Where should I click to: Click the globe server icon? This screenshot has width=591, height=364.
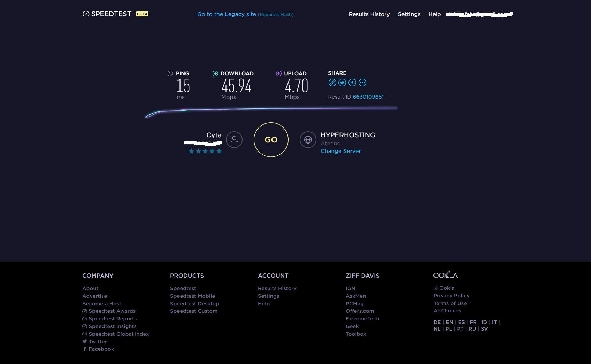pos(308,140)
